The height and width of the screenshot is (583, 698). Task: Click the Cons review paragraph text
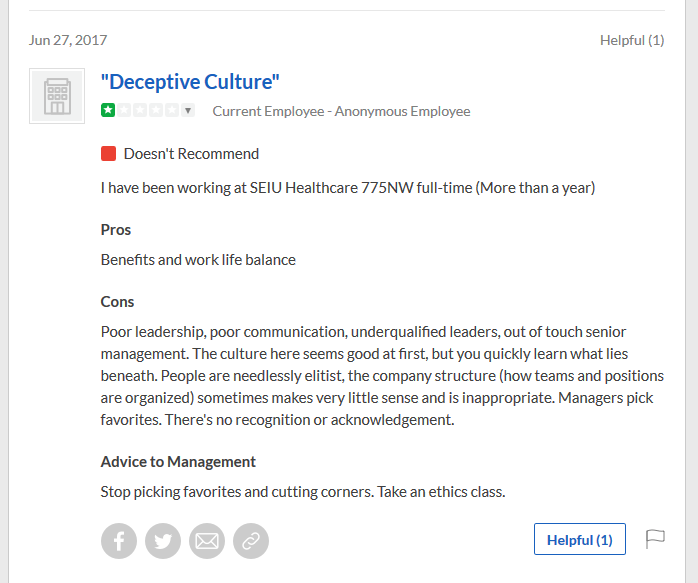coord(382,376)
